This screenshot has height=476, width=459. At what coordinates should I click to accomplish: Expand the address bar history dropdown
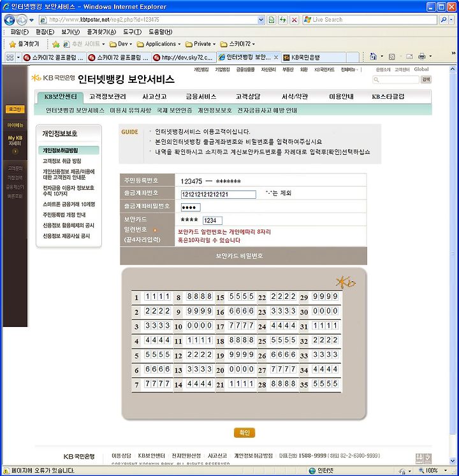[261, 20]
